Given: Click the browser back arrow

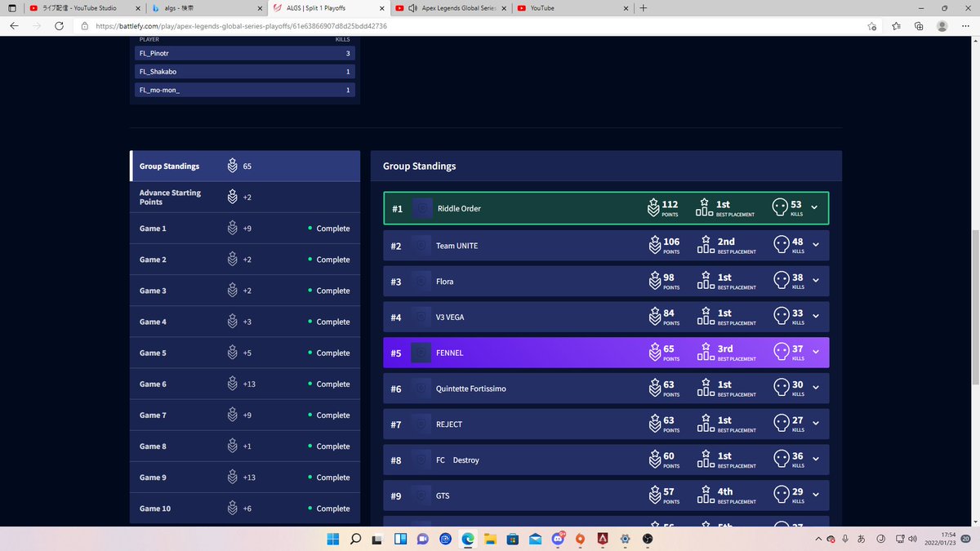Looking at the screenshot, I should [x=14, y=26].
